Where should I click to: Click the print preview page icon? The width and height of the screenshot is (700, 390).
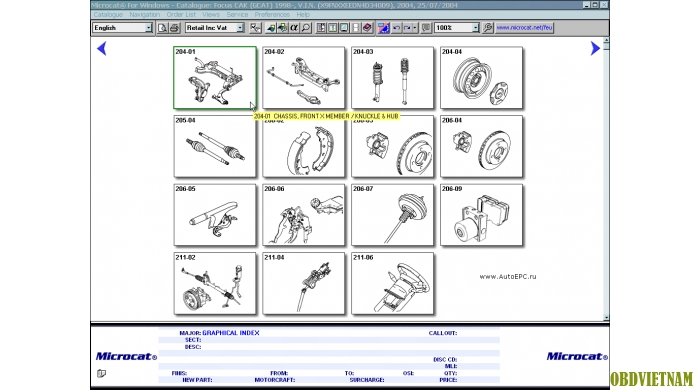[162, 28]
